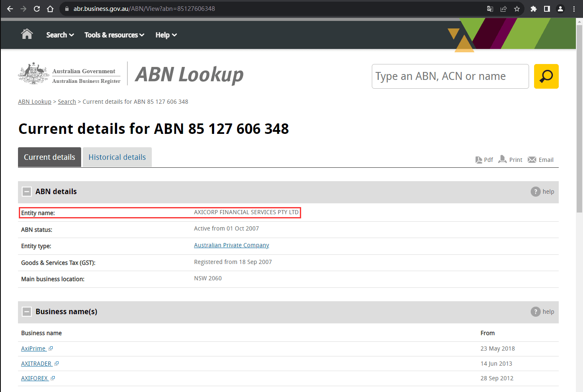The width and height of the screenshot is (583, 392).
Task: Click Search breadcrumb link
Action: point(67,102)
